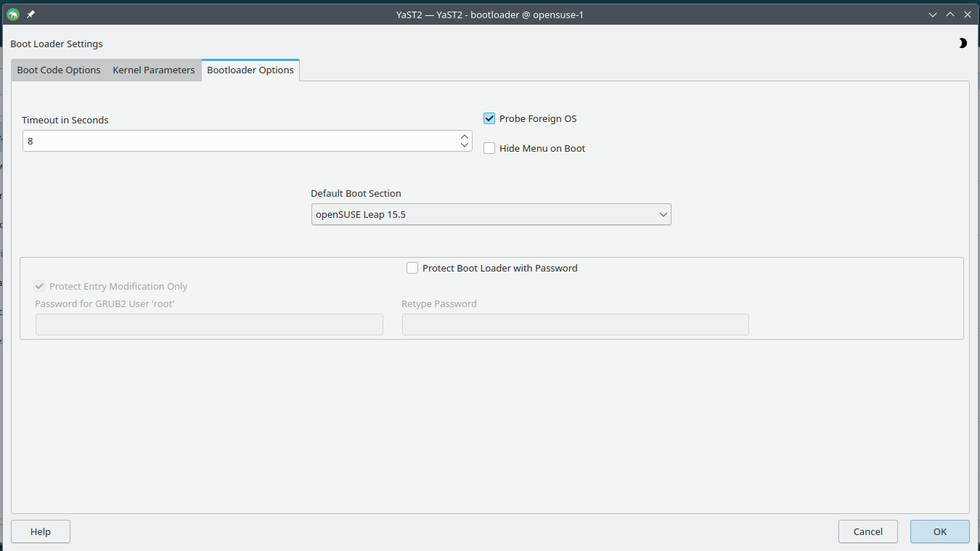Decrease timeout with the down arrow
The image size is (980, 551).
coord(465,145)
